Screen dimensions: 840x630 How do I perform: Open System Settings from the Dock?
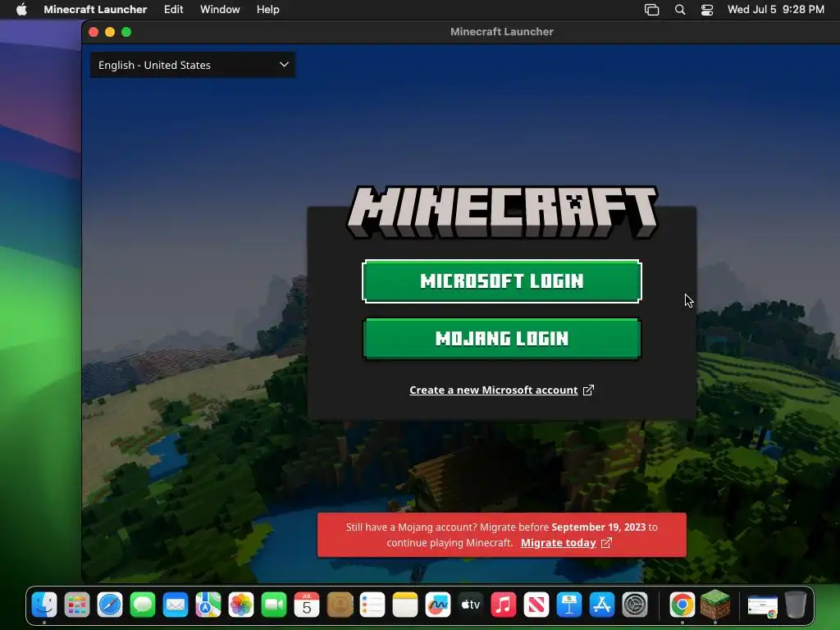[x=635, y=605]
